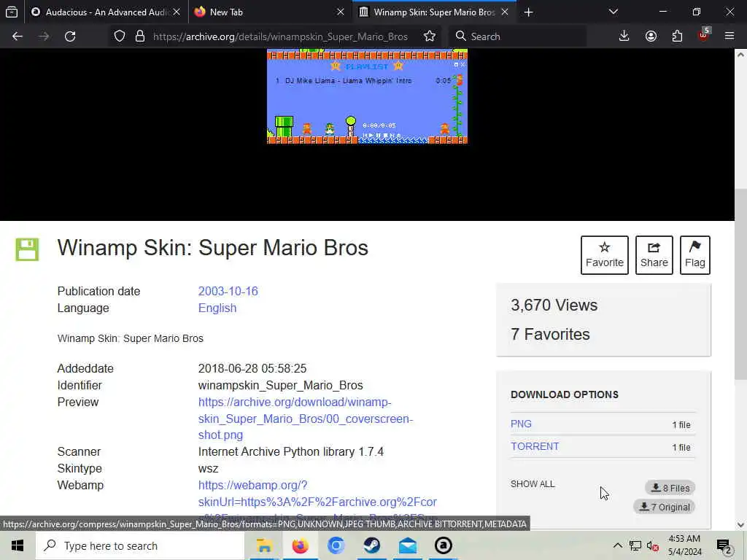This screenshot has width=747, height=560.
Task: Show hidden tray icons chevron
Action: (617, 545)
